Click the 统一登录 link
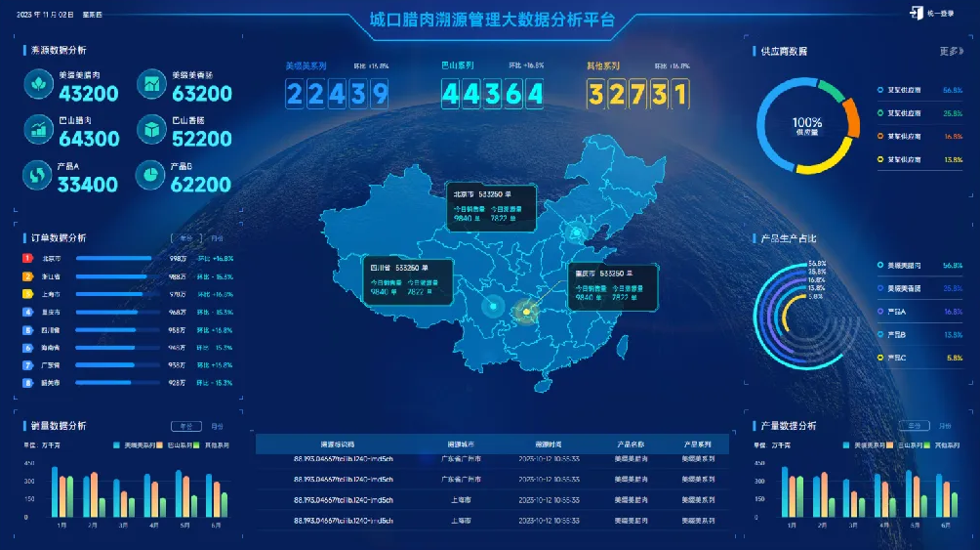Screen dimensions: 980x550 click(940, 13)
